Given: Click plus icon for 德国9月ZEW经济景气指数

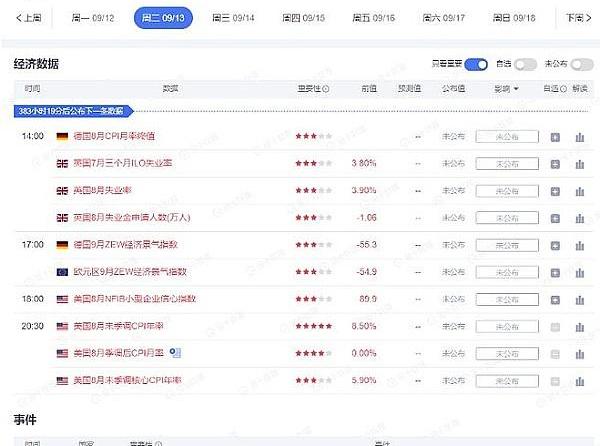Looking at the screenshot, I should click(x=555, y=244).
